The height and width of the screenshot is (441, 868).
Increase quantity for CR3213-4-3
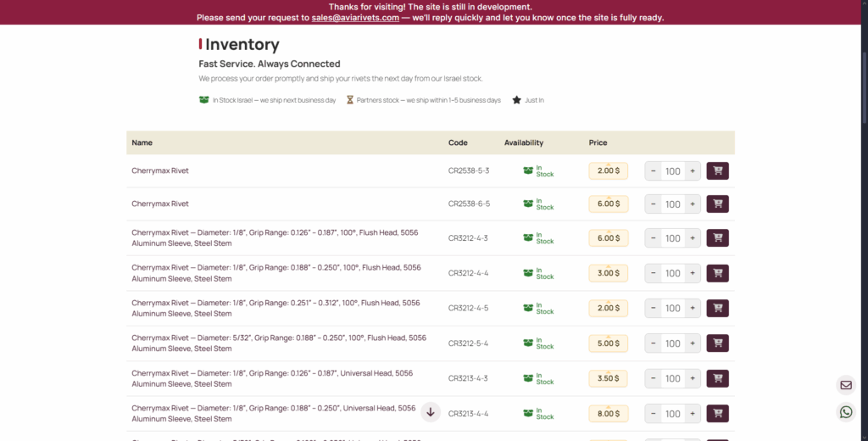coord(693,379)
